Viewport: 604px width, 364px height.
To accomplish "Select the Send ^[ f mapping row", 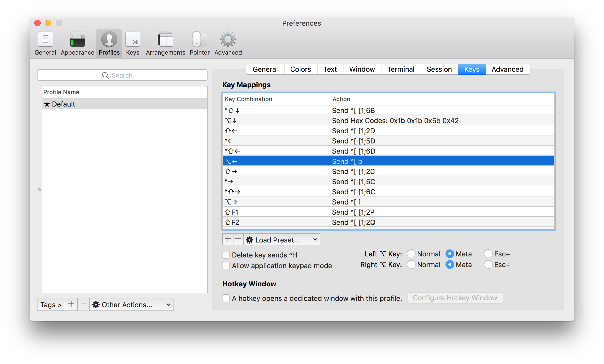I will point(388,202).
